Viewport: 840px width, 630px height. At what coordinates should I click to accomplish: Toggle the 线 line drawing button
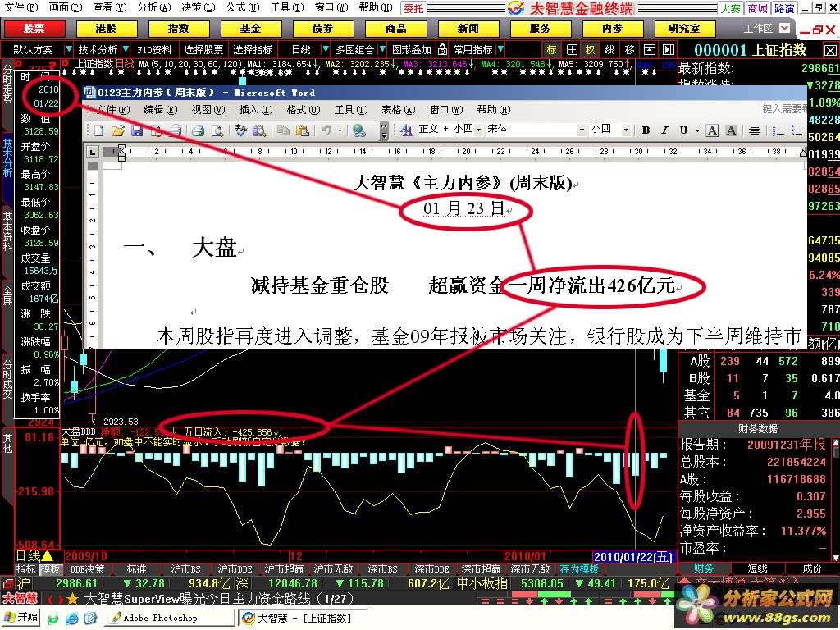pyautogui.click(x=609, y=50)
